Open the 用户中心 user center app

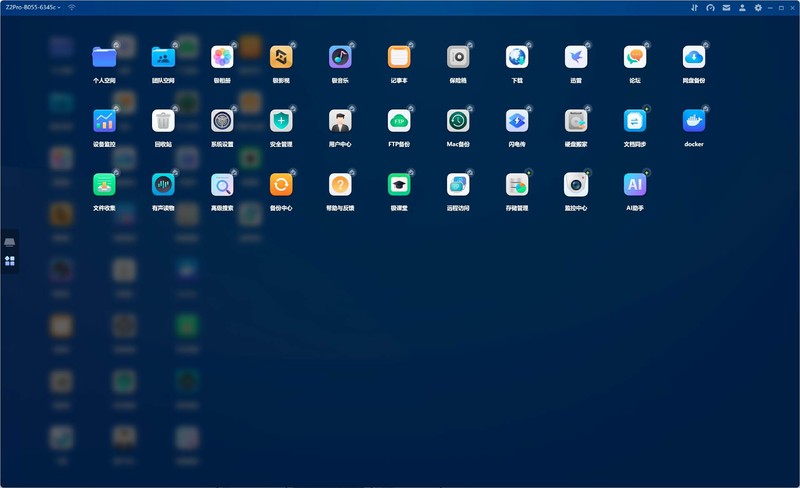[340, 121]
